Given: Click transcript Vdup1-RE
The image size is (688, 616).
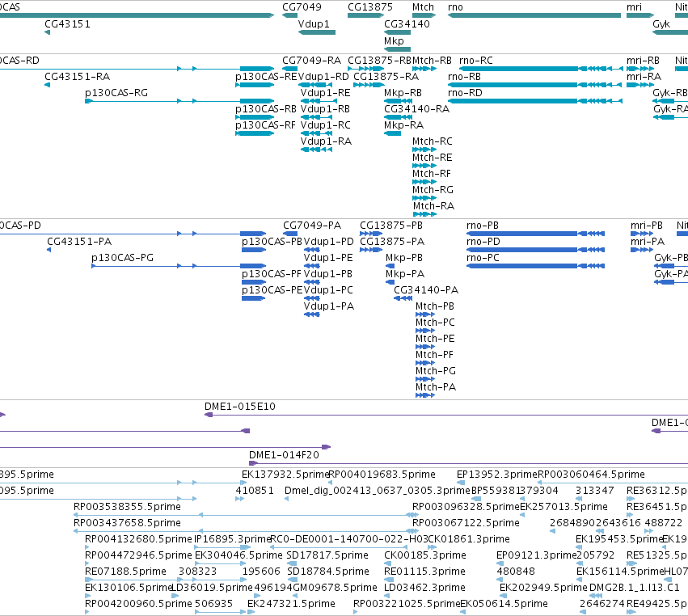Looking at the screenshot, I should (x=319, y=101).
